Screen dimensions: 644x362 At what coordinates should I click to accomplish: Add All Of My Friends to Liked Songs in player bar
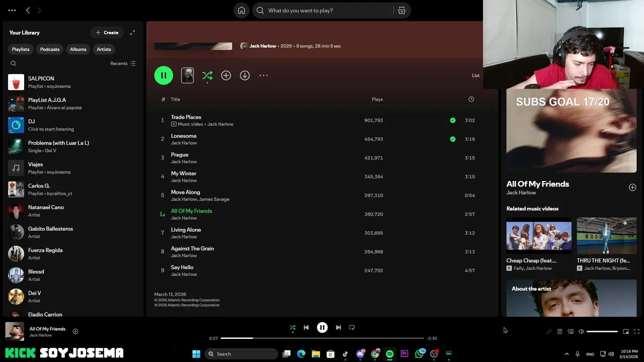[x=75, y=331]
